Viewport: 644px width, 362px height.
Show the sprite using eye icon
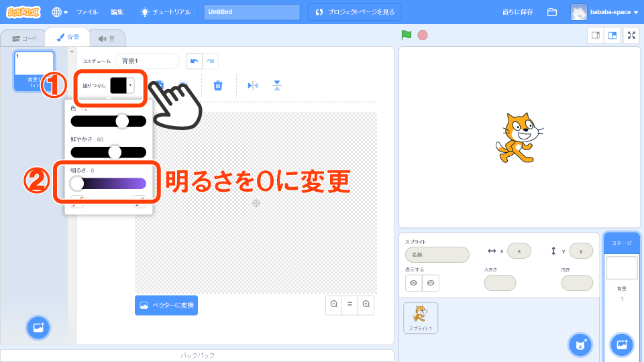[x=414, y=283]
